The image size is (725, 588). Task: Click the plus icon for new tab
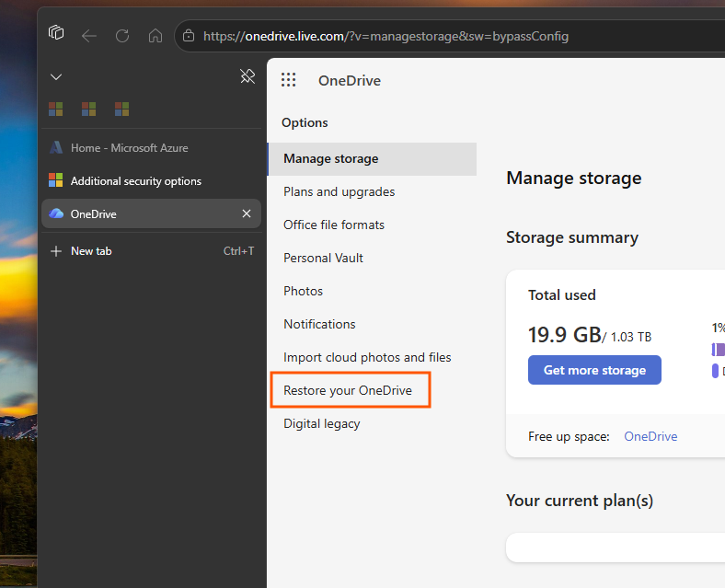(56, 251)
